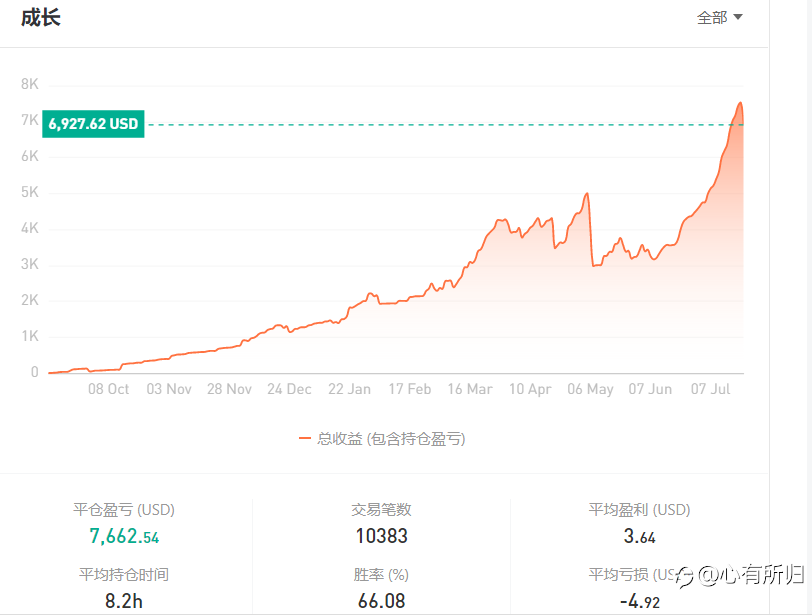Select the 08 Oct date label
This screenshot has height=615, width=812.
point(108,389)
